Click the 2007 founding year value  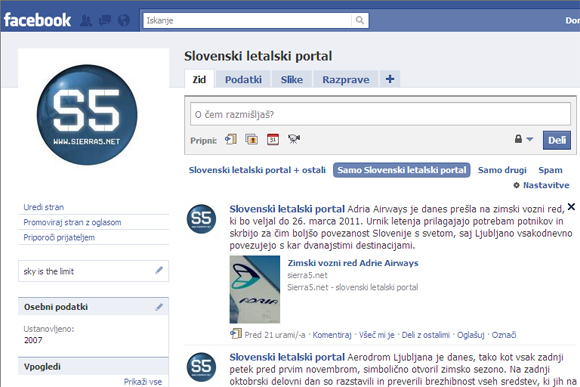[33, 340]
